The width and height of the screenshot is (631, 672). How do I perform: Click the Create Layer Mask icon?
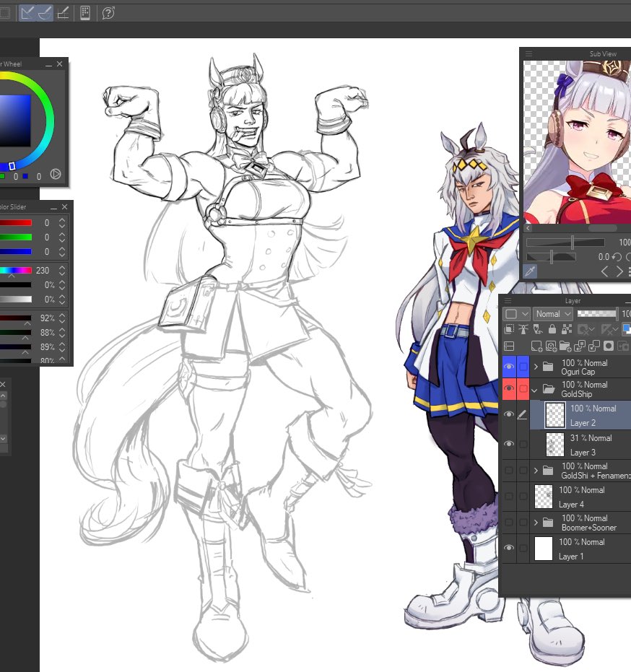[609, 346]
